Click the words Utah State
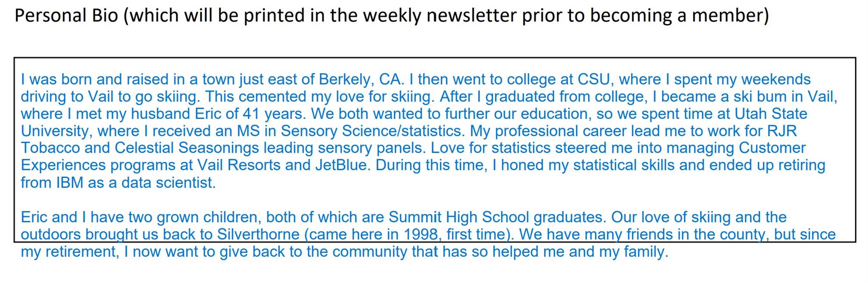 771,114
